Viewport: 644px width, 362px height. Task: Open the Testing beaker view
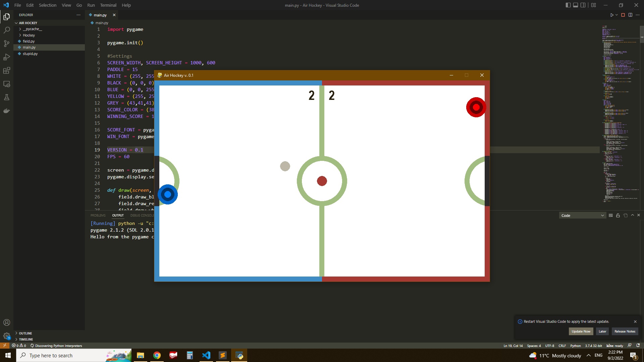7,97
